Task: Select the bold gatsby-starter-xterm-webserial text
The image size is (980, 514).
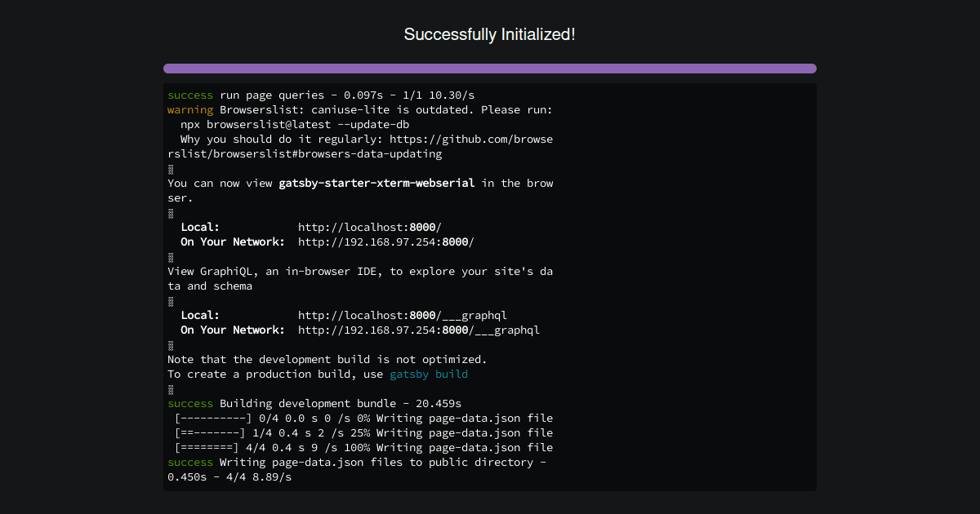Action: [x=376, y=183]
